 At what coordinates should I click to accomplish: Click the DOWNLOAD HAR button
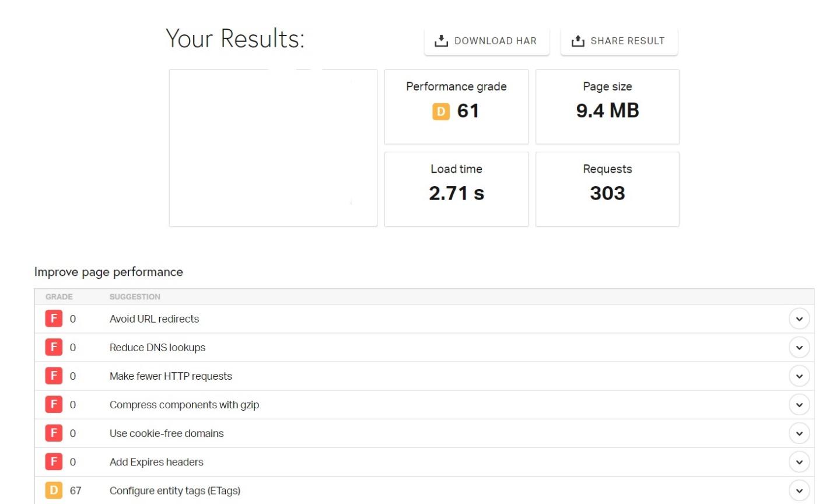487,41
